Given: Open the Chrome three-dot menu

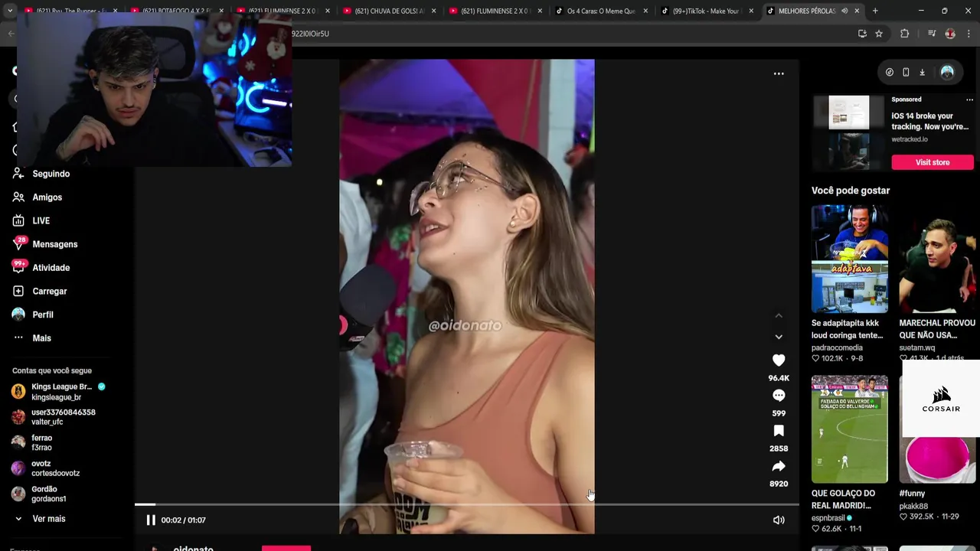Looking at the screenshot, I should 969,34.
